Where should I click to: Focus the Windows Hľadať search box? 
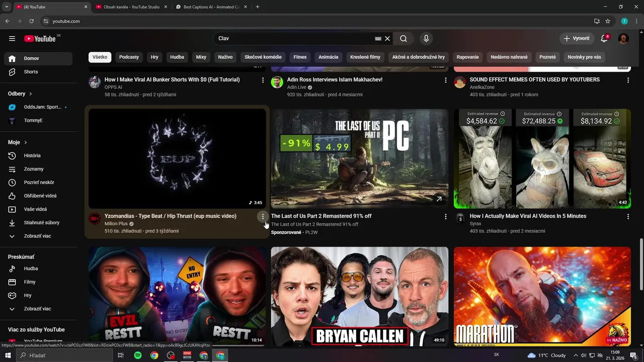[x=64, y=355]
